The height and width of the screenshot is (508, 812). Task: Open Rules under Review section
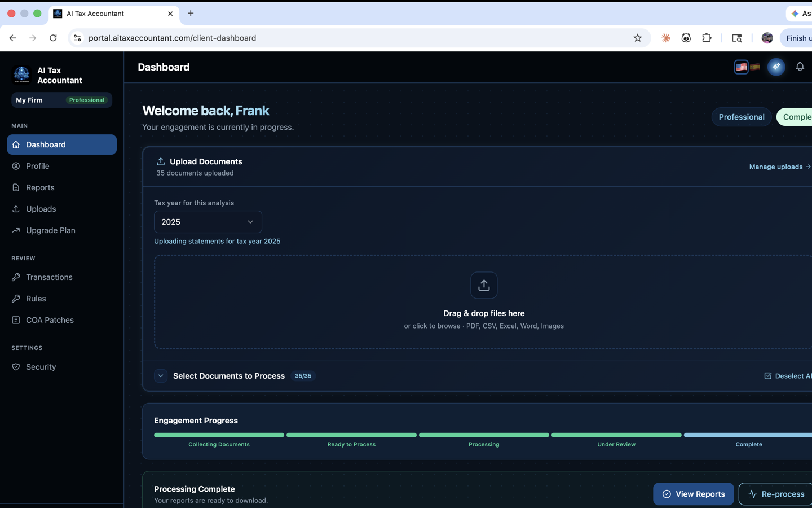61,299
